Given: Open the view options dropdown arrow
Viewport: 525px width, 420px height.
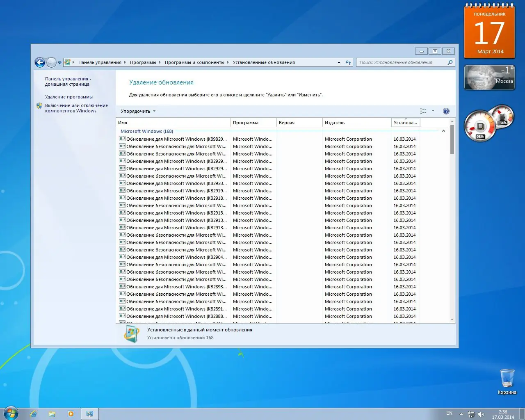Looking at the screenshot, I should coord(433,111).
